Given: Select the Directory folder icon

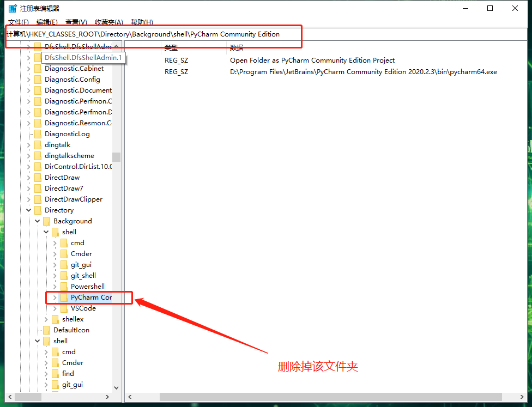Looking at the screenshot, I should 38,210.
